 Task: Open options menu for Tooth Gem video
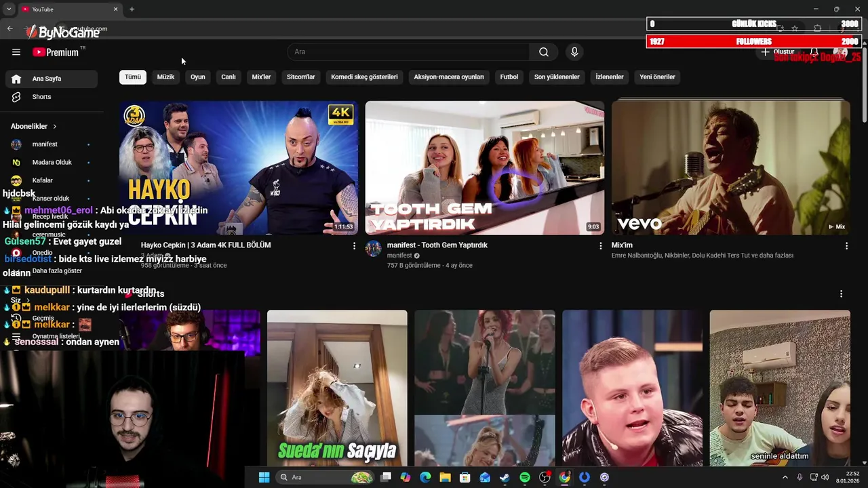pyautogui.click(x=600, y=246)
